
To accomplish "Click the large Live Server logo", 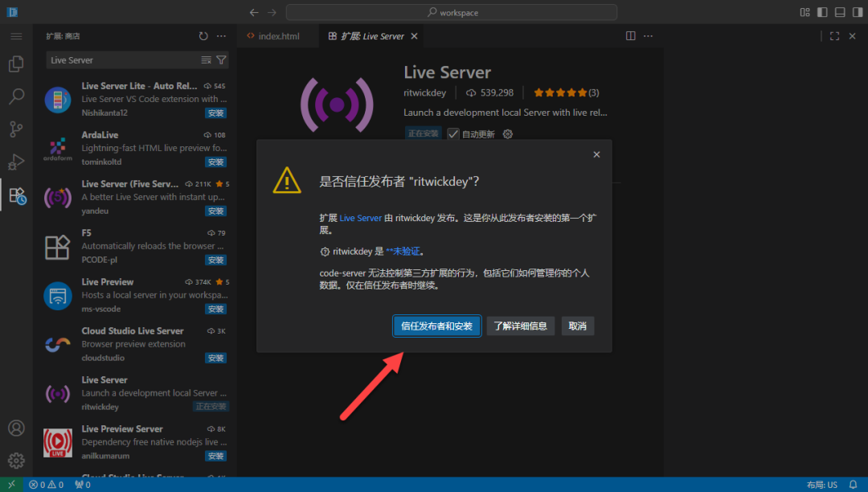I will pyautogui.click(x=337, y=105).
